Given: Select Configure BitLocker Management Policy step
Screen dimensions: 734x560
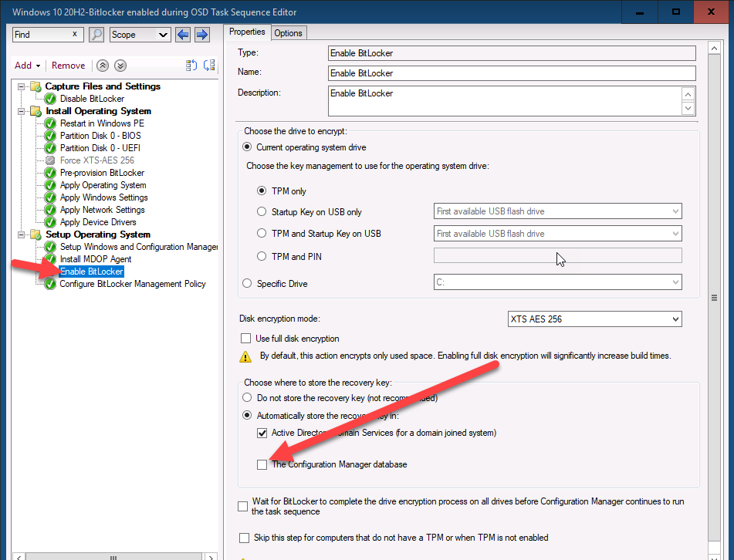Looking at the screenshot, I should (x=133, y=284).
